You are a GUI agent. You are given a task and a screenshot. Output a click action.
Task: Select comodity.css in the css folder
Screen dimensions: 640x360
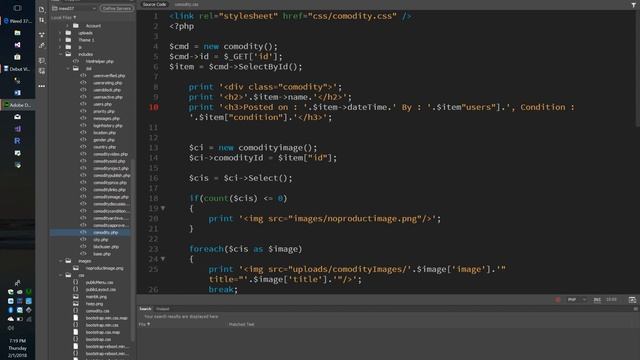pos(98,311)
